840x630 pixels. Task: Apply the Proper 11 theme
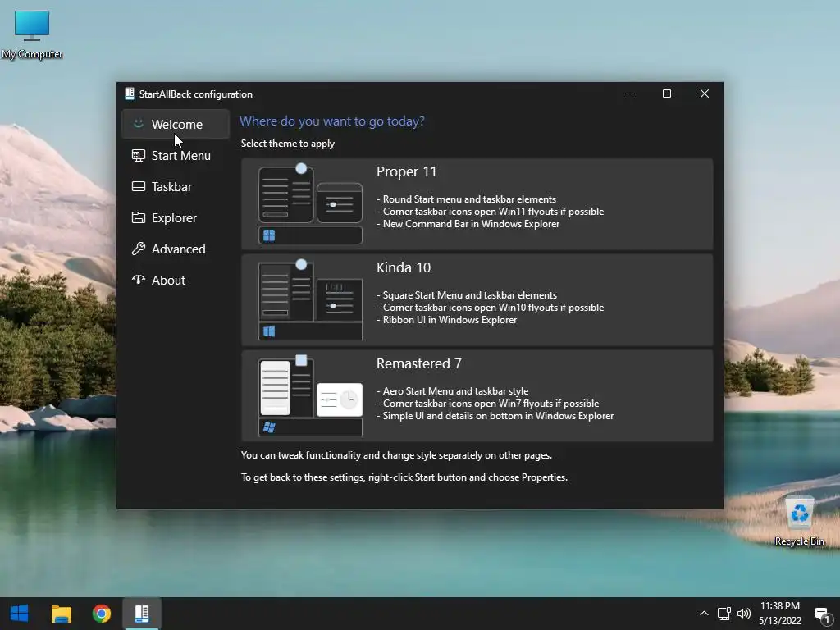(x=477, y=203)
